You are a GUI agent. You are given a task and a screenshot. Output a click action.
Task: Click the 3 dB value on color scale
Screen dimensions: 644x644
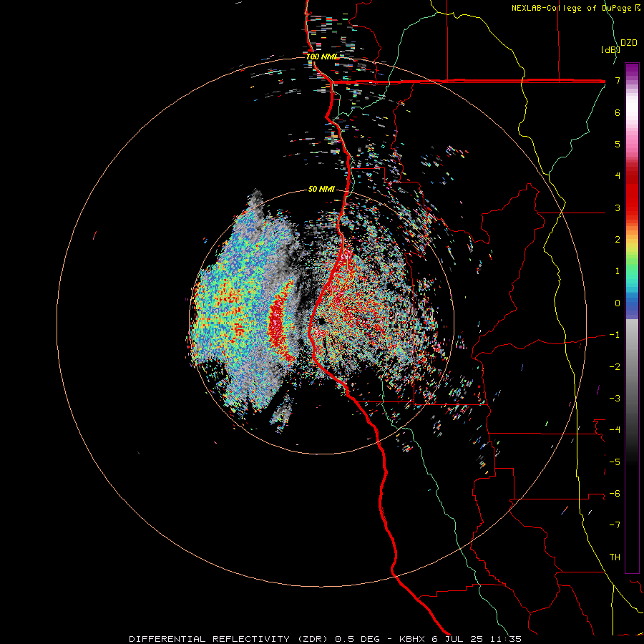click(x=618, y=208)
